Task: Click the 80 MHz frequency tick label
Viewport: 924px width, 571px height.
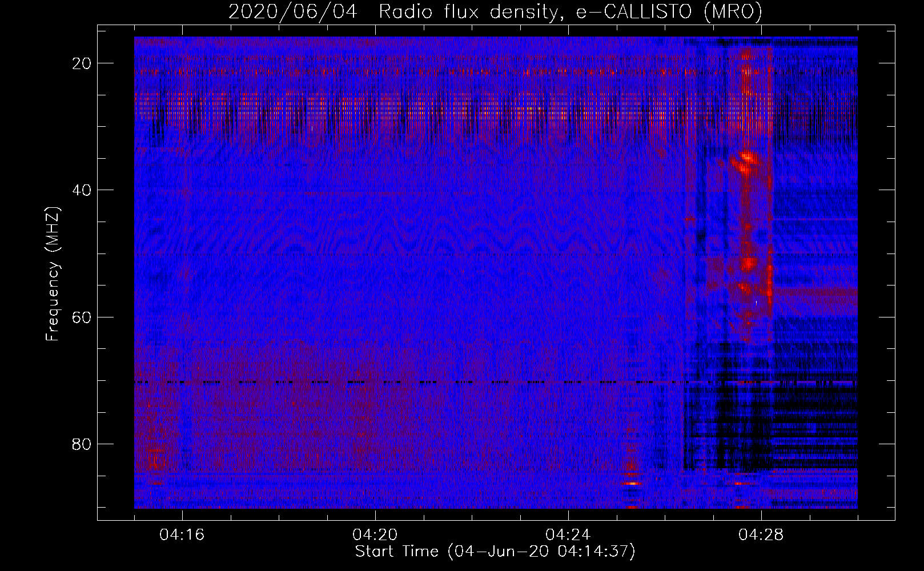Action: point(82,444)
